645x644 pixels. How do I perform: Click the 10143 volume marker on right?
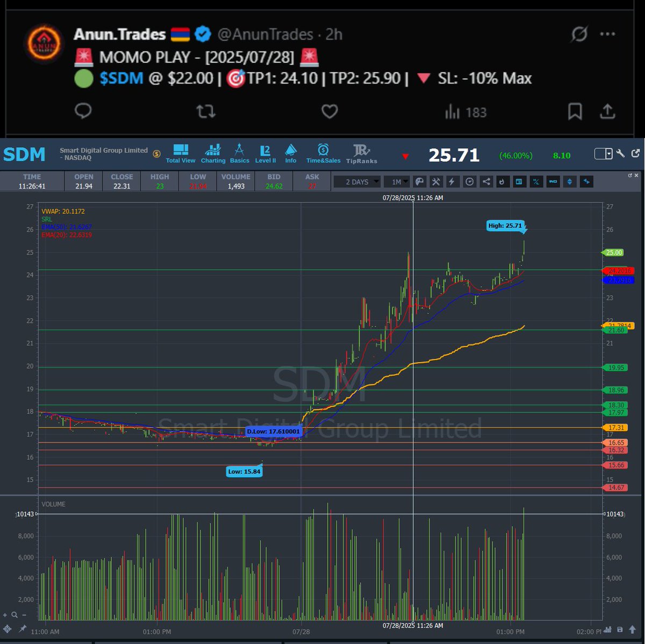[614, 514]
